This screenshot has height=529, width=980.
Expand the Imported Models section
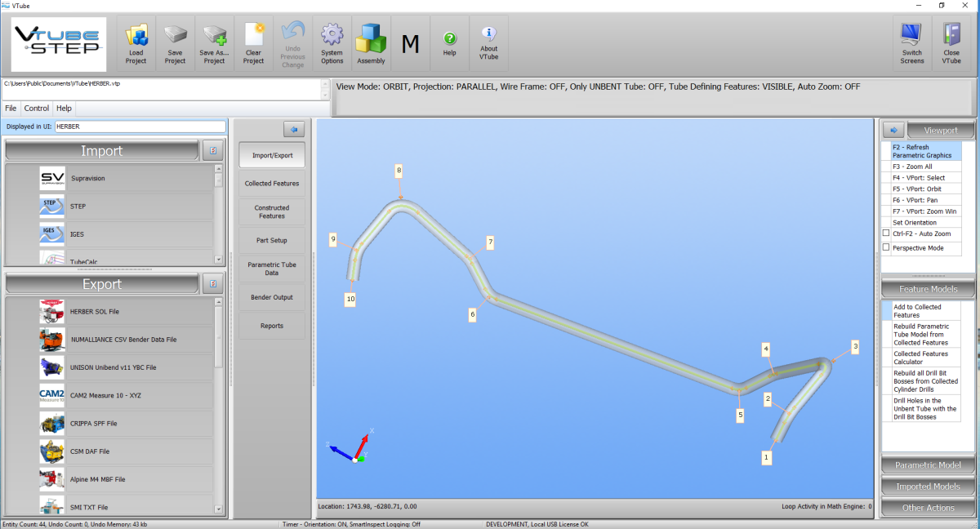927,487
